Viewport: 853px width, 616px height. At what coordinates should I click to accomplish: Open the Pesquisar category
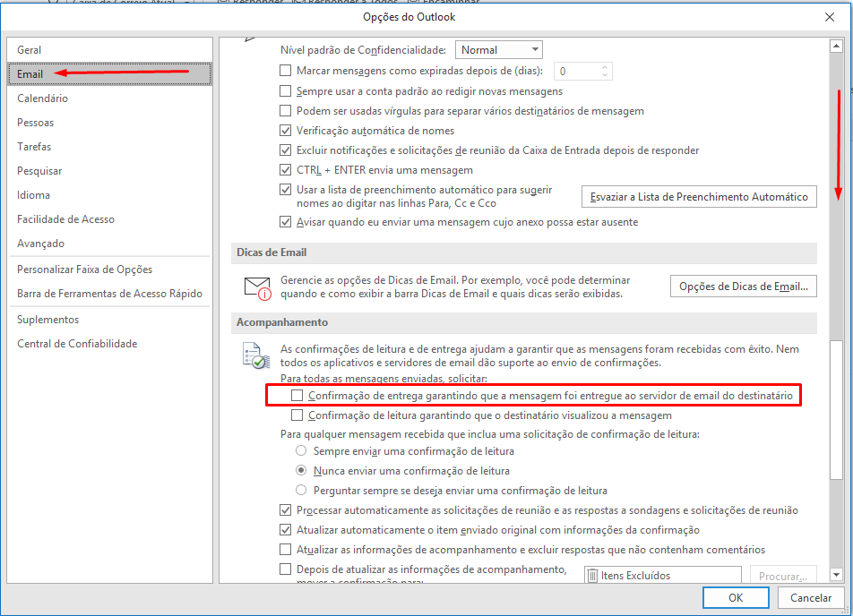coord(110,171)
